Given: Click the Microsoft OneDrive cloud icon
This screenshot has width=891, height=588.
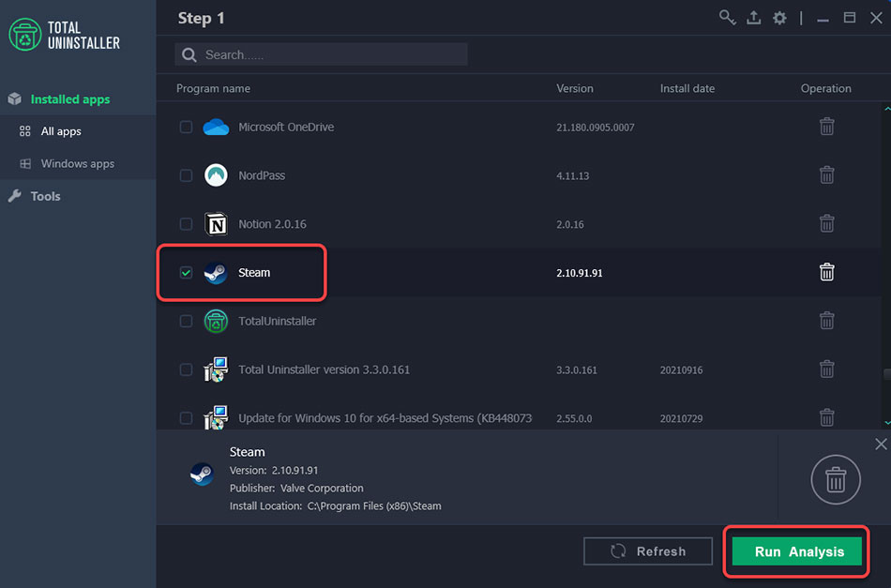Looking at the screenshot, I should click(216, 127).
